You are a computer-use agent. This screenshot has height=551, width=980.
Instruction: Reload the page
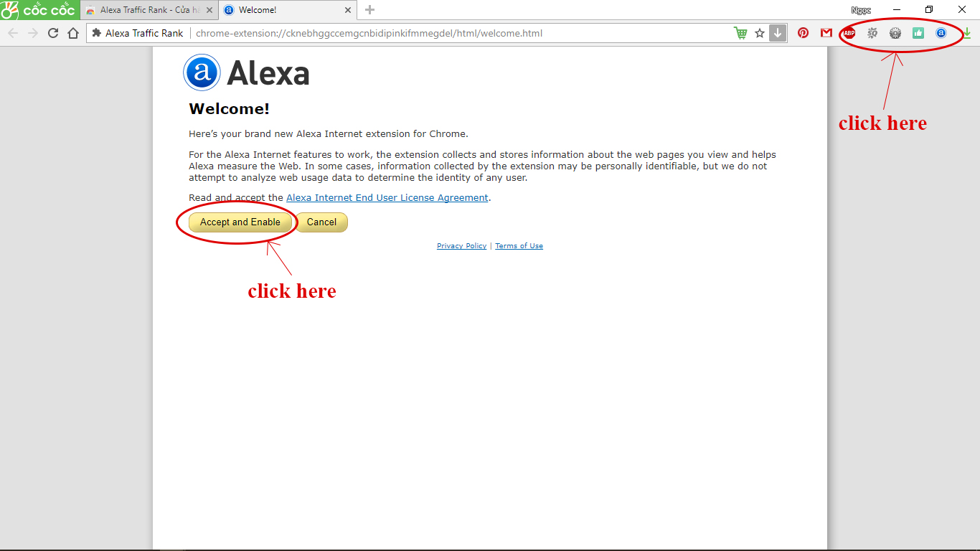pos(53,33)
